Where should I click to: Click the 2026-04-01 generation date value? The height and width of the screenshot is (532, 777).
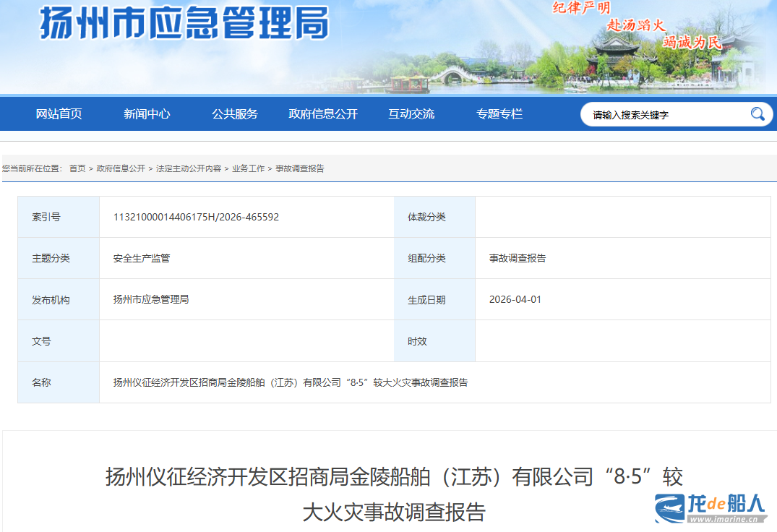[x=515, y=299]
